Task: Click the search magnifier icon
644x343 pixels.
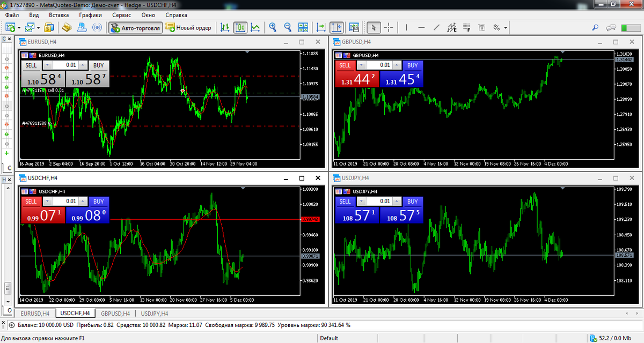Action: click(x=595, y=27)
